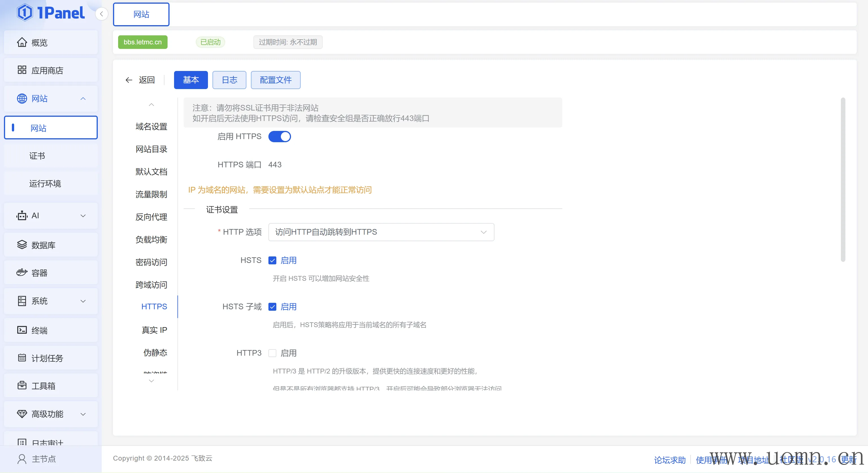Open the HTTP 选项 dropdown
The height and width of the screenshot is (473, 868).
pyautogui.click(x=381, y=232)
